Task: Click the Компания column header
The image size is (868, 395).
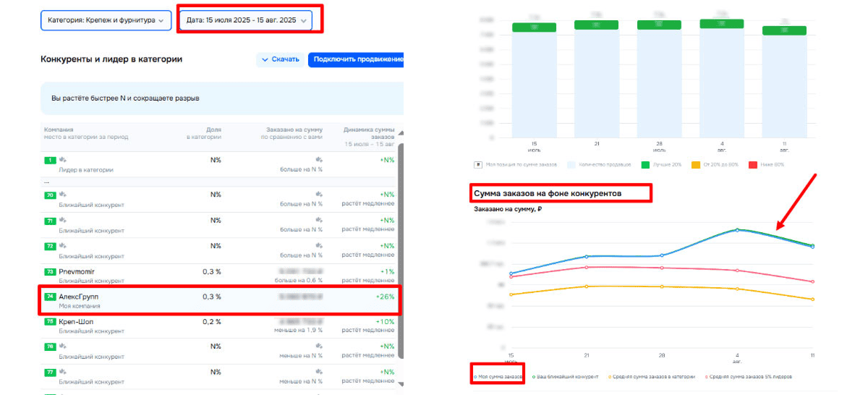Action: click(59, 129)
